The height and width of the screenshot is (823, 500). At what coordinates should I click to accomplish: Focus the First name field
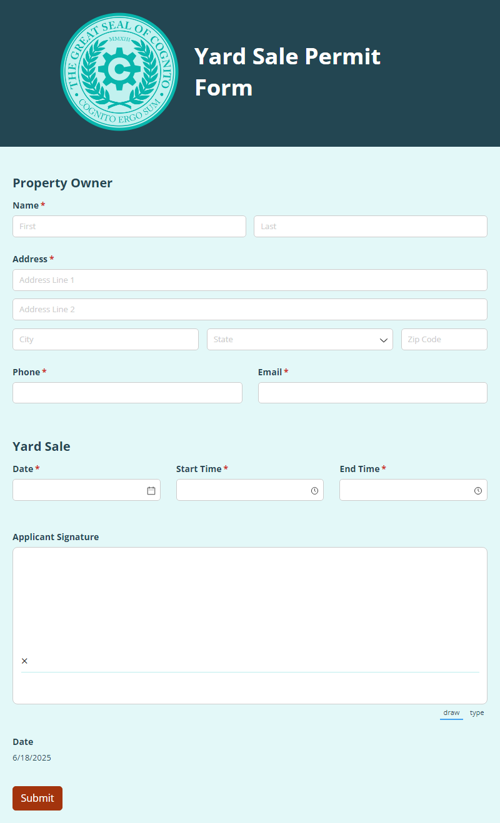(129, 226)
